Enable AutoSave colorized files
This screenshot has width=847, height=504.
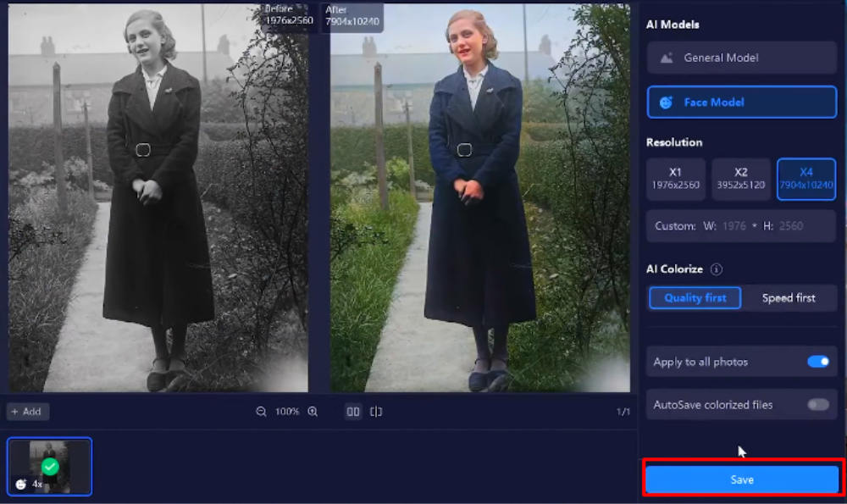(x=817, y=405)
